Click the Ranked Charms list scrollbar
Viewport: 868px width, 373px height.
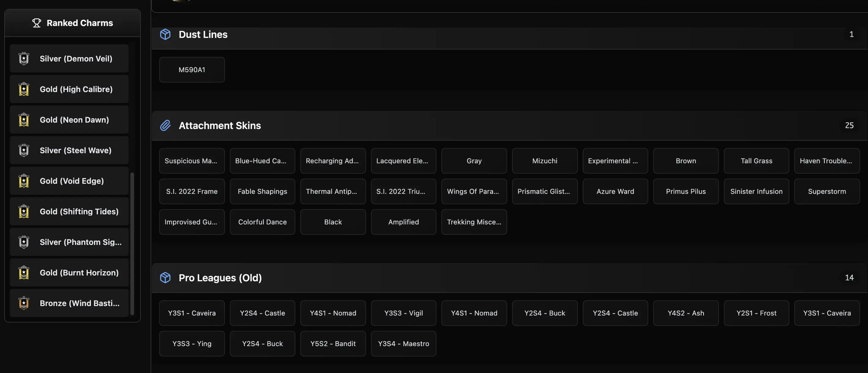point(132,243)
